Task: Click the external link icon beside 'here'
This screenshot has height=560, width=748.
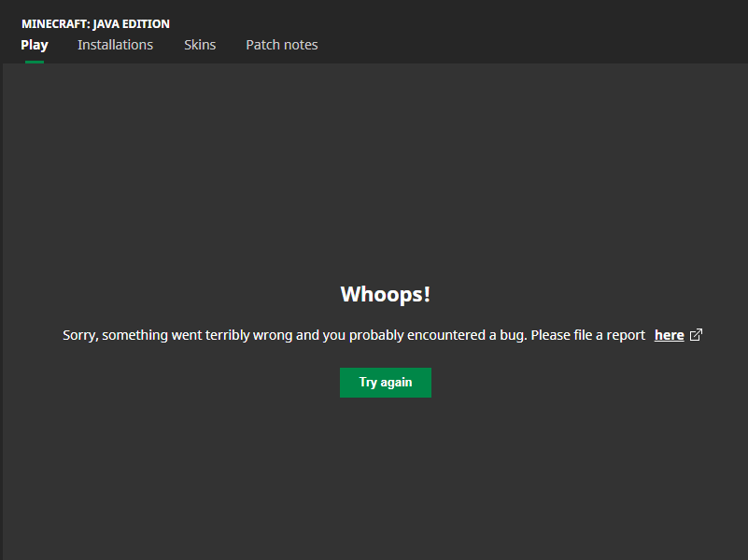Action: 696,334
